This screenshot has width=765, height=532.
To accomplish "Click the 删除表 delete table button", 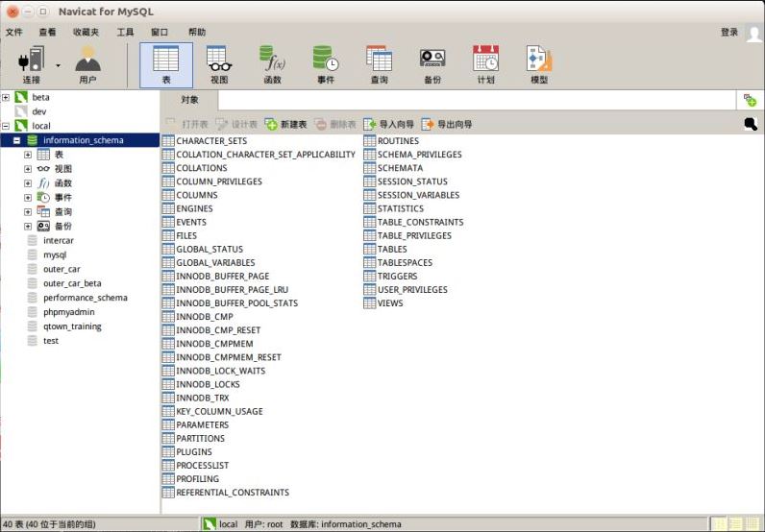I will coord(335,124).
